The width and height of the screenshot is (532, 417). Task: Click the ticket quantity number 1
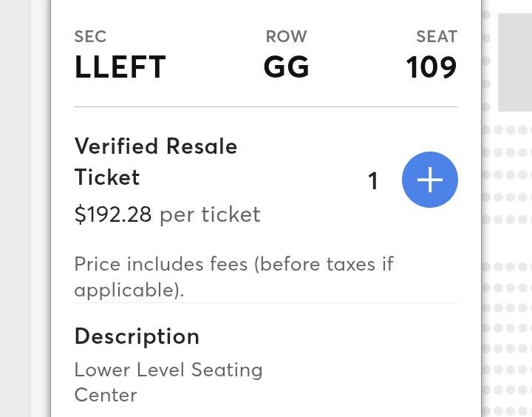pos(373,181)
